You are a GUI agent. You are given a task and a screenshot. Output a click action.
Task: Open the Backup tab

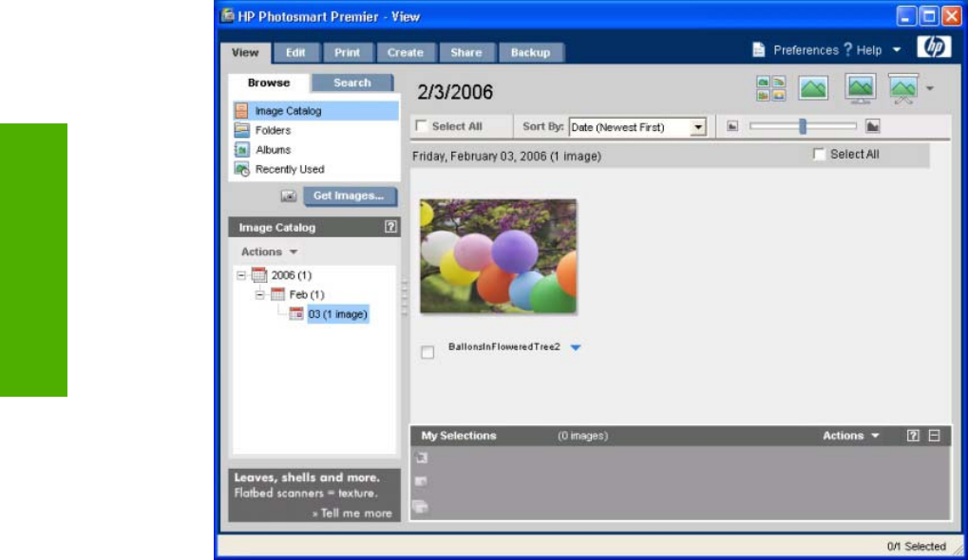pos(530,52)
